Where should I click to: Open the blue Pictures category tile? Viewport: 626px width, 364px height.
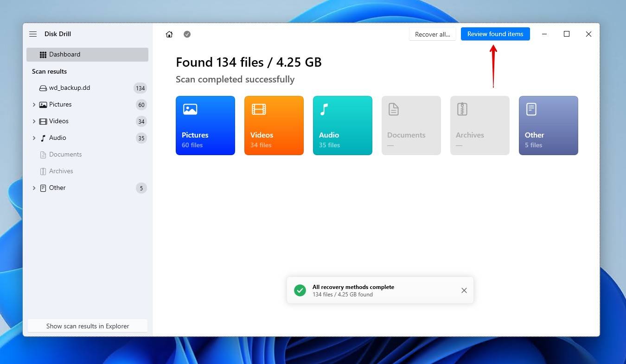tap(205, 126)
